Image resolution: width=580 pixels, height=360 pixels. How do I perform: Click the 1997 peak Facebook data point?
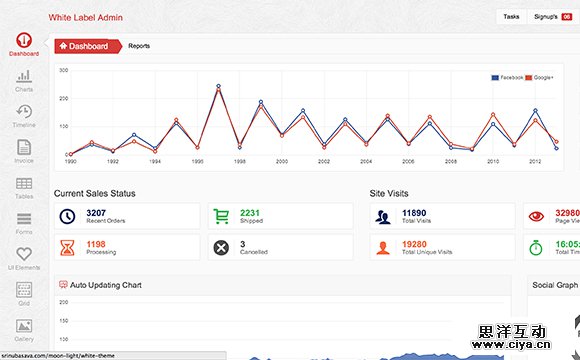pos(218,86)
